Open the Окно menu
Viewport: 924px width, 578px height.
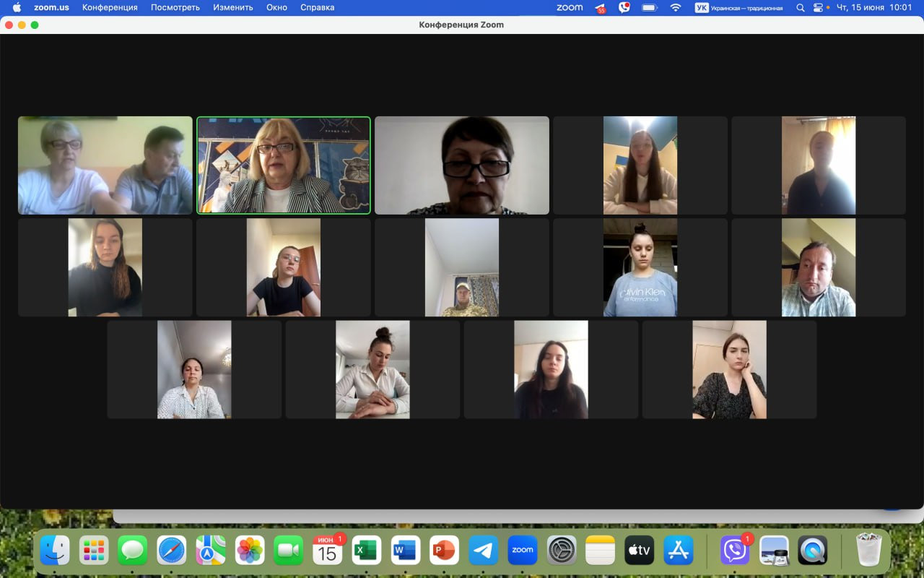276,7
